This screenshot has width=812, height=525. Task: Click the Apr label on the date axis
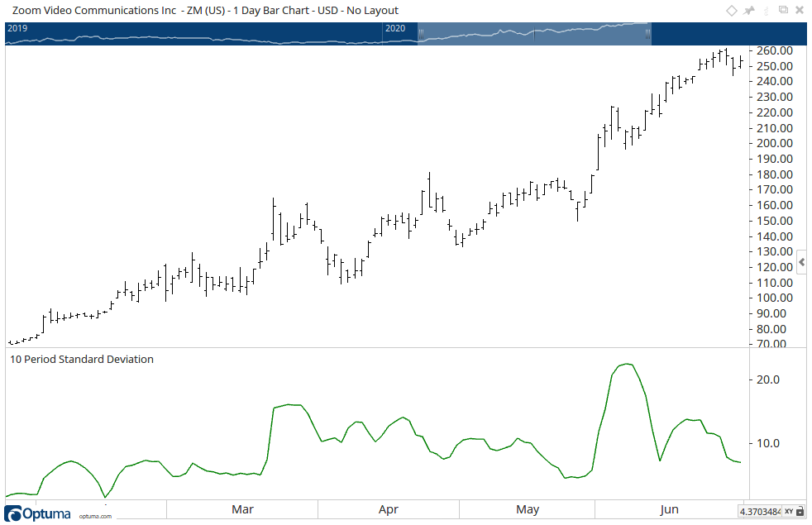point(389,509)
